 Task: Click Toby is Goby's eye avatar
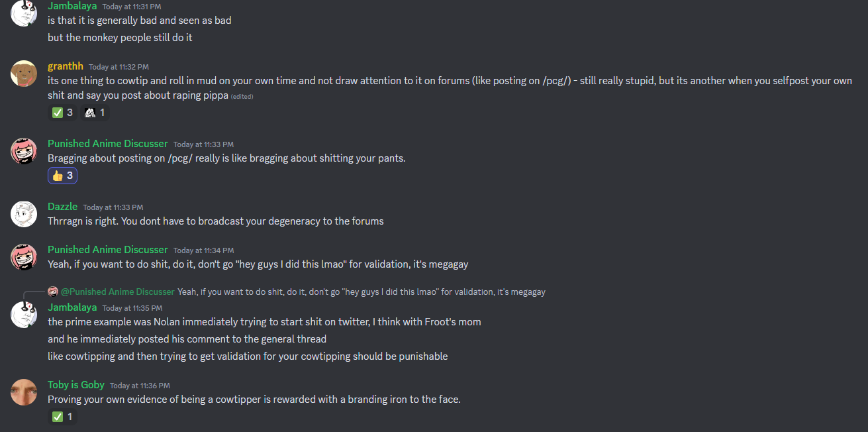(24, 392)
